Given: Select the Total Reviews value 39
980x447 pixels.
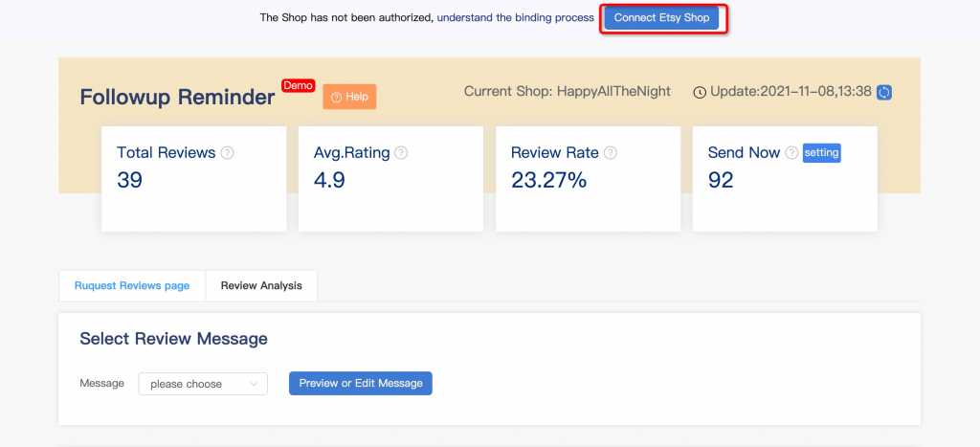Looking at the screenshot, I should (130, 180).
